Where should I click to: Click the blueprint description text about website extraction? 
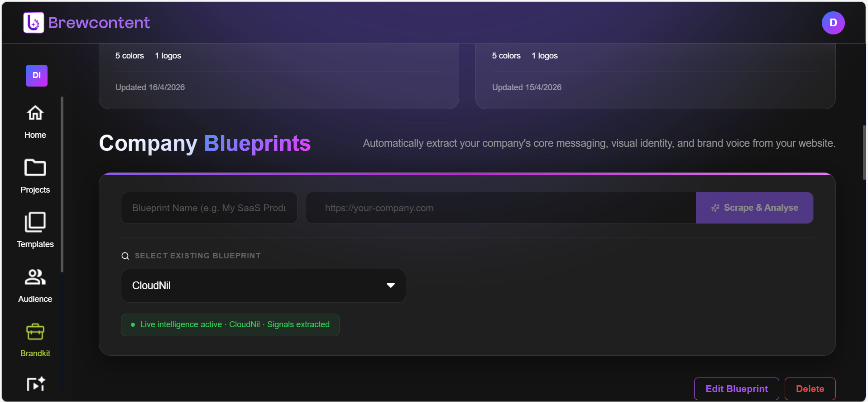click(599, 143)
